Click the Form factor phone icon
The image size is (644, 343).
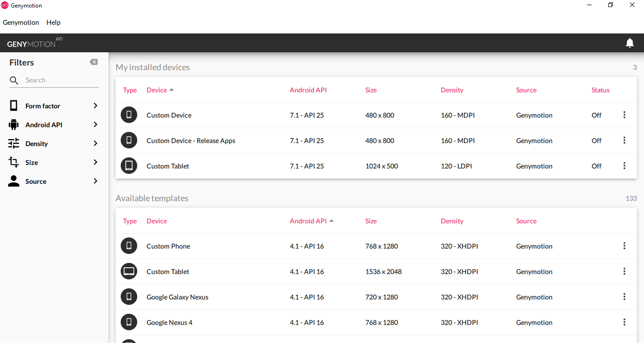coord(14,106)
